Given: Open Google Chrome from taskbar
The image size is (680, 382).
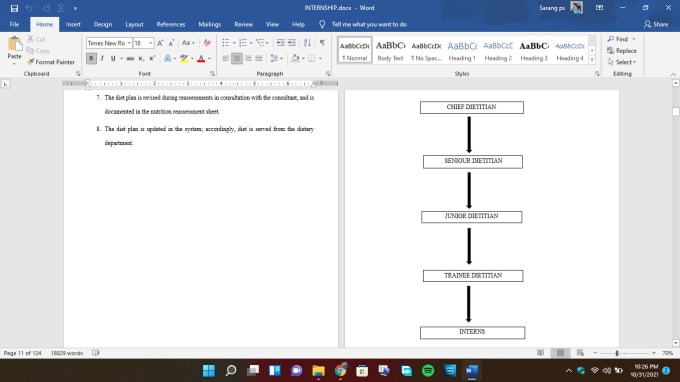Looking at the screenshot, I should click(x=340, y=371).
